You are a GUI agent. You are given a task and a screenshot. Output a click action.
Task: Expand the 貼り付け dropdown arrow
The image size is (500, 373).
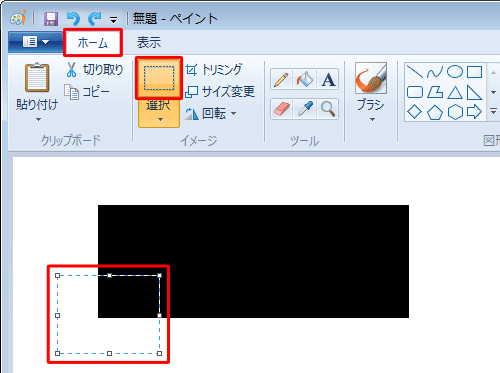point(39,119)
